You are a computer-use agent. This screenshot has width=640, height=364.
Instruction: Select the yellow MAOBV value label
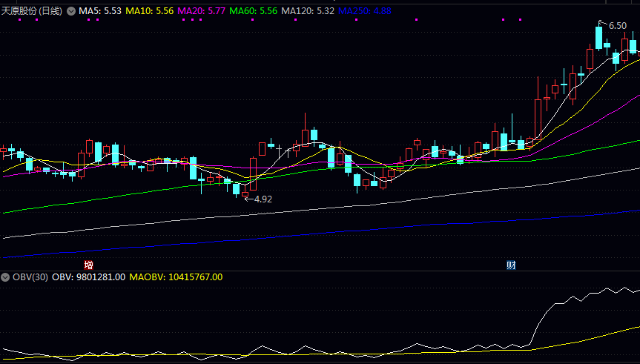(176, 277)
